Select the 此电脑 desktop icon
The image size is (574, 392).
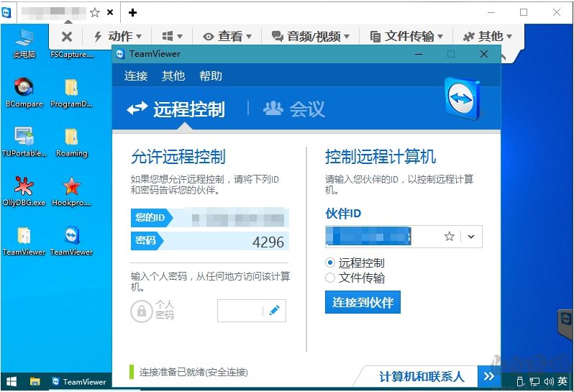(x=24, y=43)
